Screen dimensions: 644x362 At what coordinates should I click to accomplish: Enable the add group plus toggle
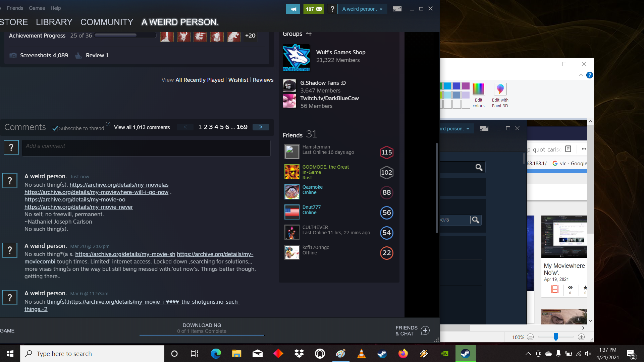tap(310, 34)
